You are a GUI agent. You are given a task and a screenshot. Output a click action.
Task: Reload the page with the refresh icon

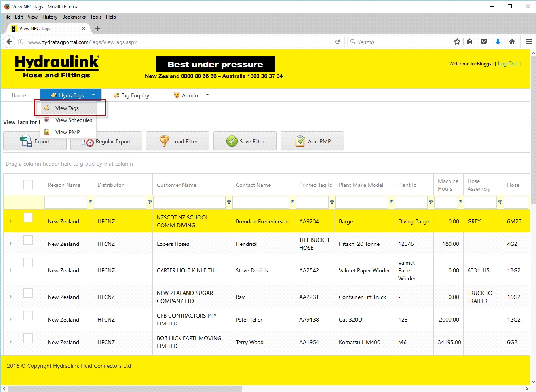337,42
